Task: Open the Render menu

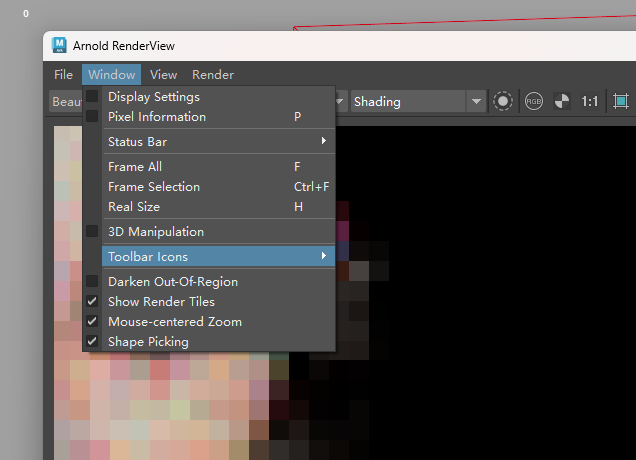Action: pyautogui.click(x=213, y=75)
